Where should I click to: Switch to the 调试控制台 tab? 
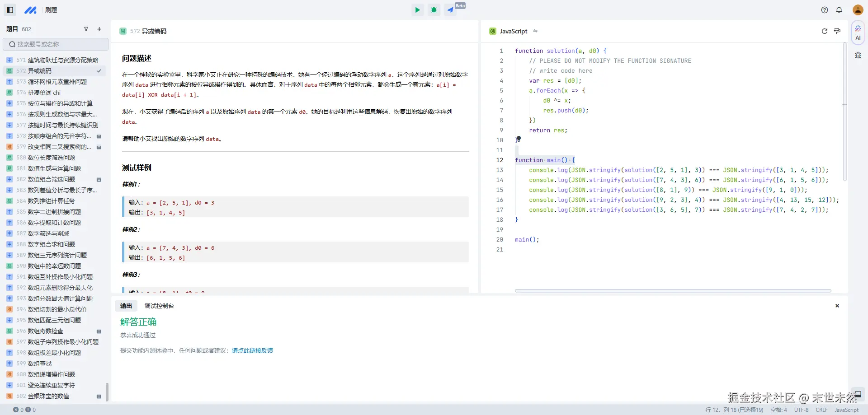pos(159,306)
